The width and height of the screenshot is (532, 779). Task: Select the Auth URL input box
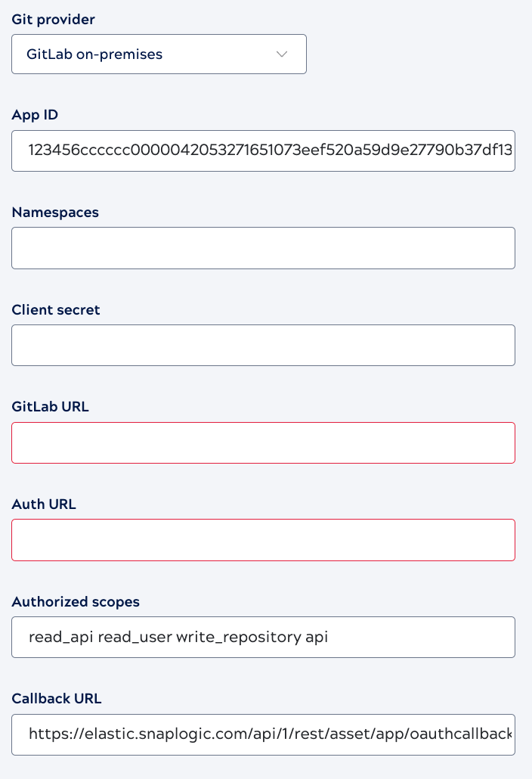pyautogui.click(x=263, y=539)
